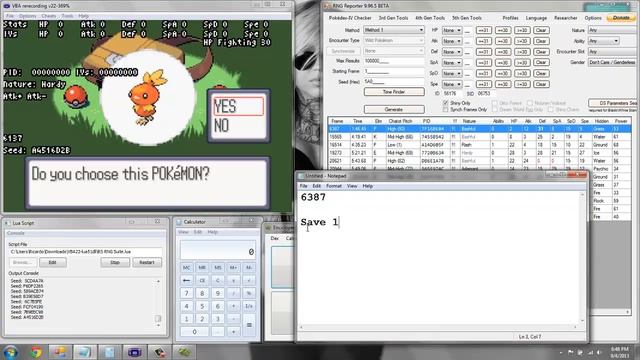Select the highlighted frame 6387 result row
The image size is (640, 360).
pos(480,129)
